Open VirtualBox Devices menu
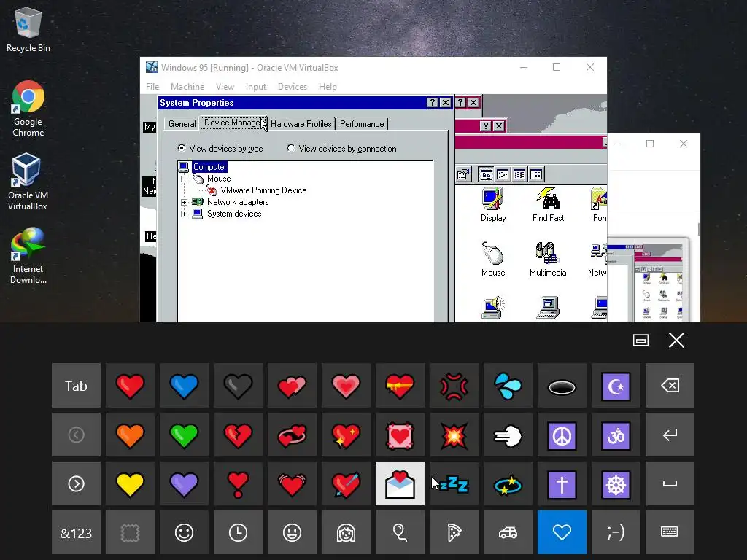The image size is (747, 560). pyautogui.click(x=292, y=87)
